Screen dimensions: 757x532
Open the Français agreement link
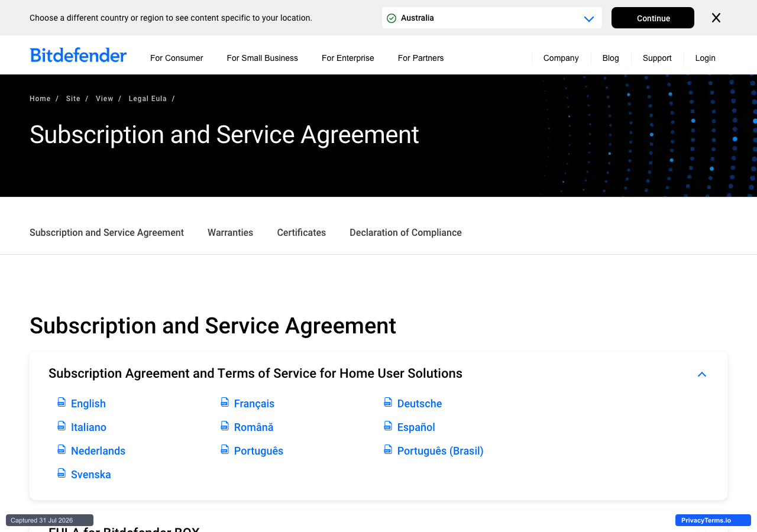point(254,404)
